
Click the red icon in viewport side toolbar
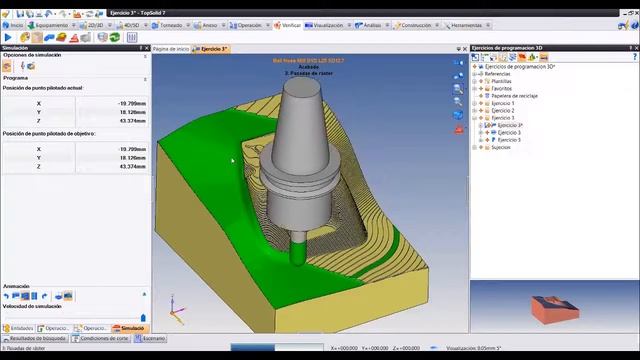458,130
